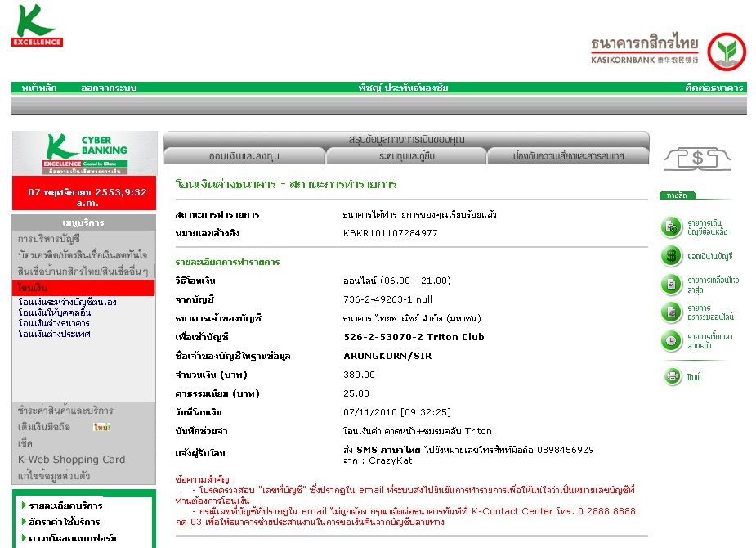Open the โอนเงินต่างธนาคาร link
This screenshot has height=548, width=756.
(x=54, y=323)
